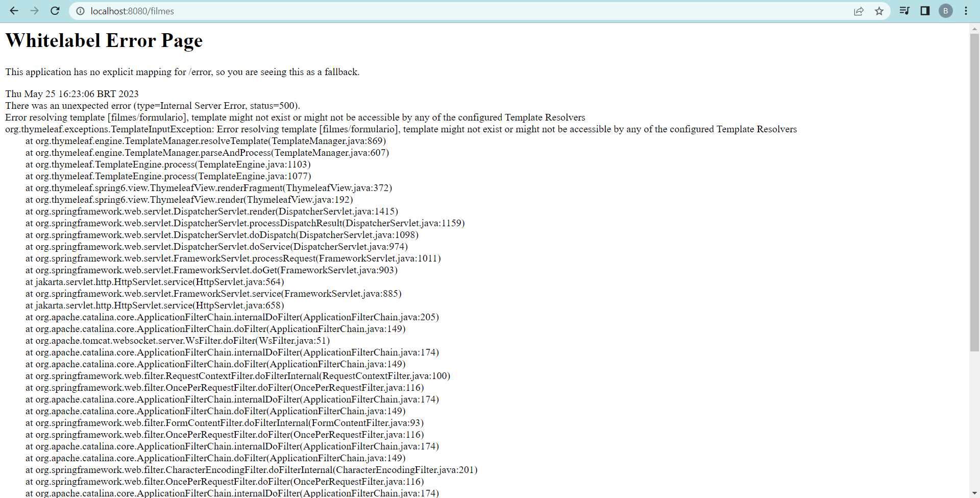Click HttpServlet.java:564 stack line

pos(155,282)
